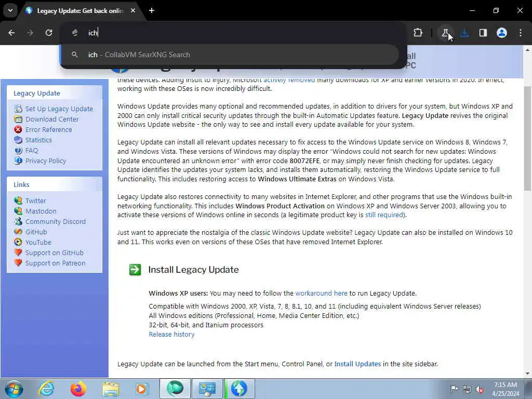Open the user profile avatar

click(502, 33)
